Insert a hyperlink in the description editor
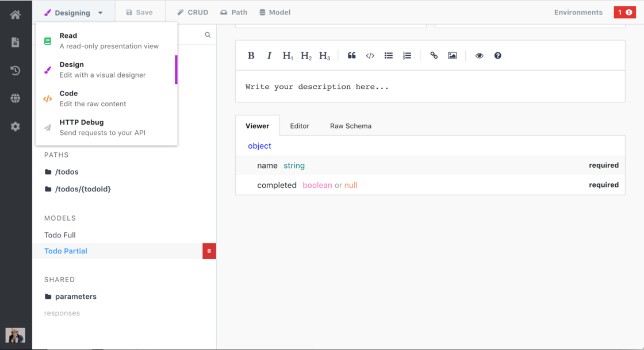This screenshot has height=350, width=644. pyautogui.click(x=434, y=55)
